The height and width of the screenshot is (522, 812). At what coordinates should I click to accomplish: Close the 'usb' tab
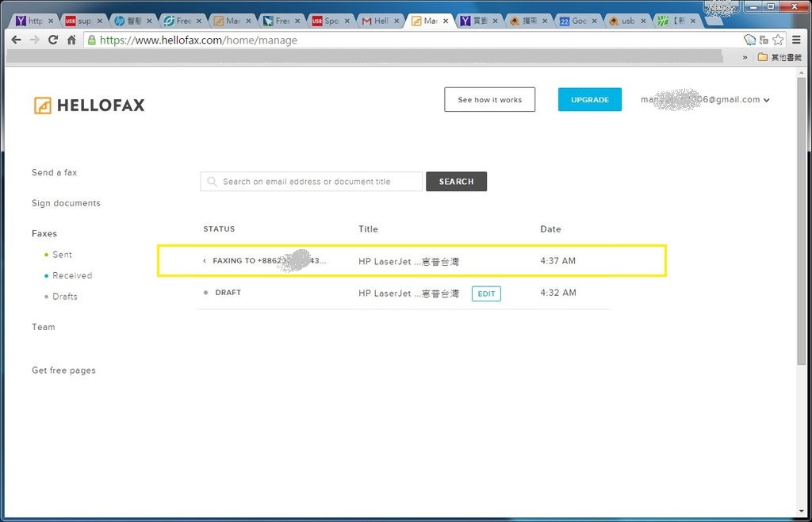click(644, 21)
